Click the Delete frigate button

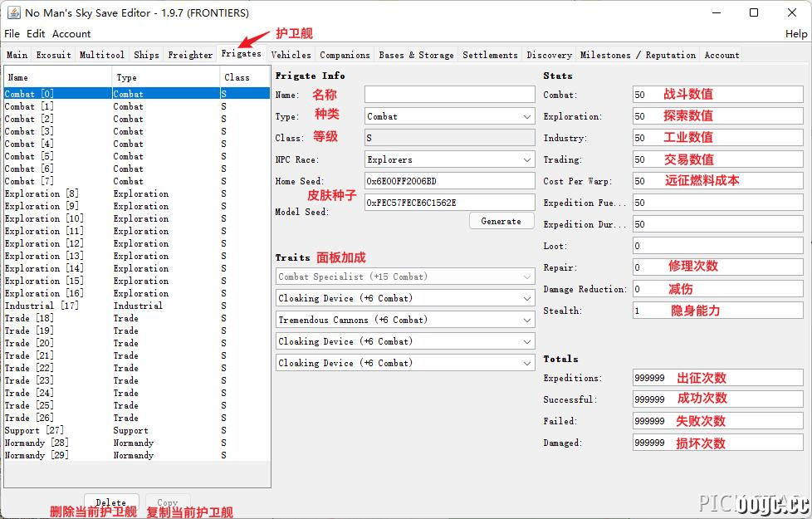(110, 502)
